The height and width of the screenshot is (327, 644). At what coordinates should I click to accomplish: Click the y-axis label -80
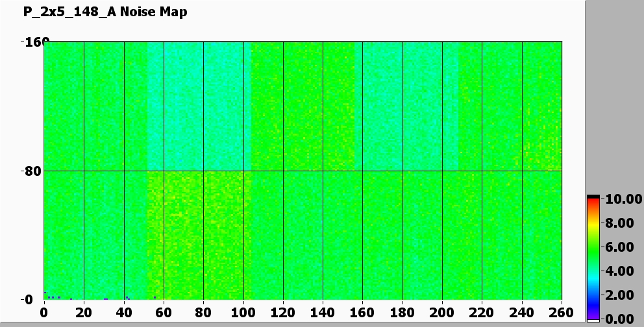pyautogui.click(x=31, y=171)
